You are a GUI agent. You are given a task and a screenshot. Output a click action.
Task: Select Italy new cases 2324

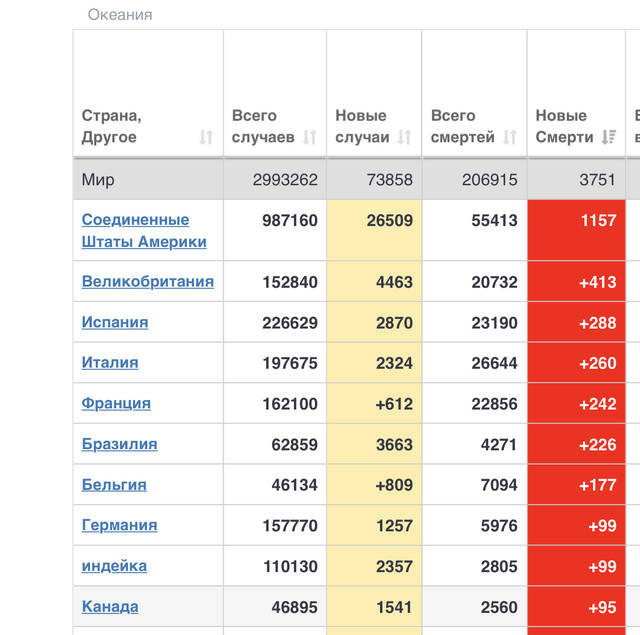[x=394, y=363]
